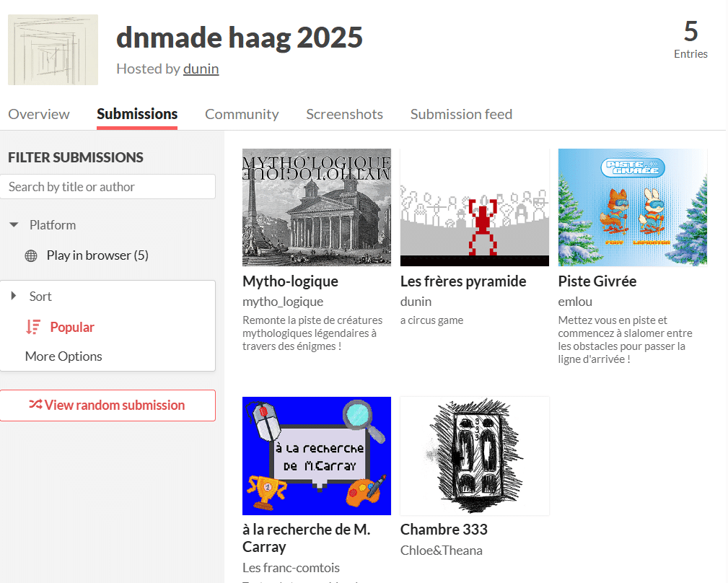Open the Piste Givrée game thumbnail
The height and width of the screenshot is (583, 728).
[x=632, y=208]
